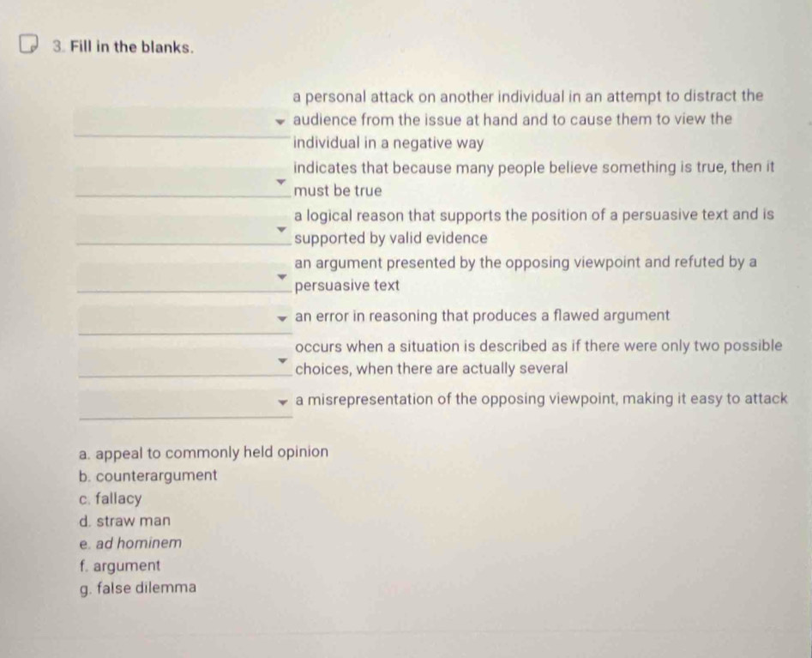812x658 pixels.
Task: Click option e. ad hominem
Action: point(130,543)
